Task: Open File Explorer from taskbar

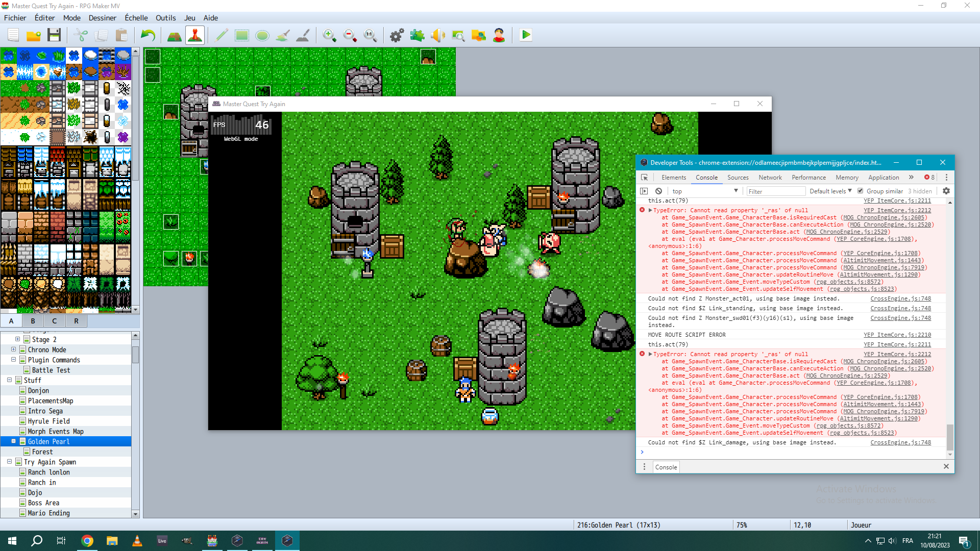Action: point(112,541)
